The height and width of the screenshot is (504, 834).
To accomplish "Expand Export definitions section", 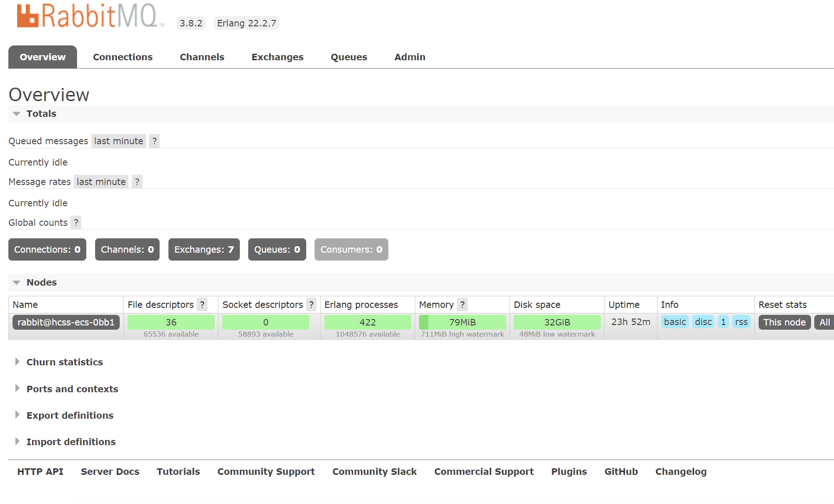I will (x=70, y=415).
